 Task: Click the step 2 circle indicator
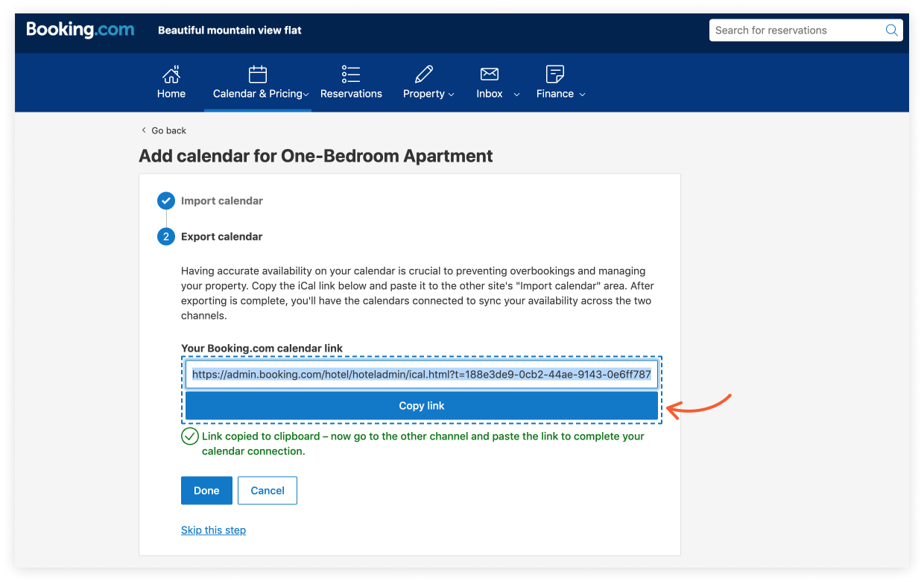pyautogui.click(x=165, y=237)
